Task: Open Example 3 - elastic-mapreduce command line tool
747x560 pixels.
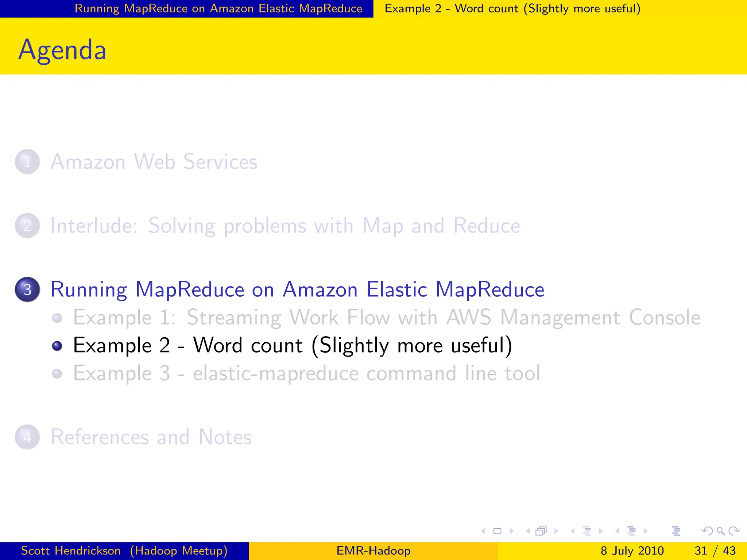Action: tap(306, 373)
